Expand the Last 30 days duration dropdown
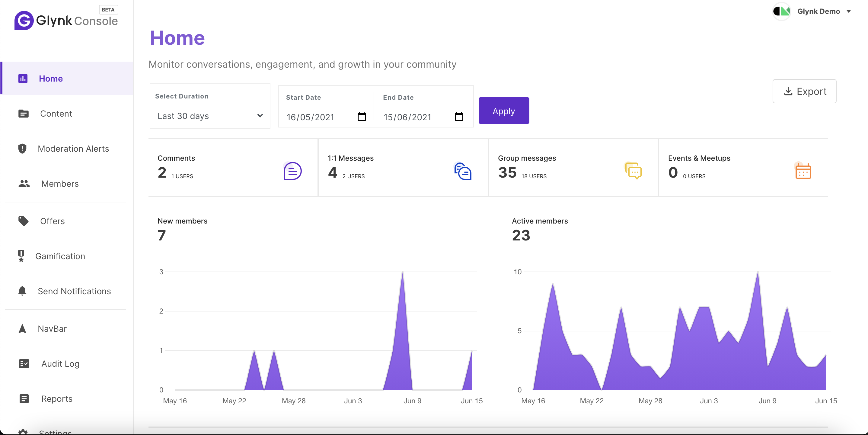This screenshot has width=868, height=435. [209, 116]
